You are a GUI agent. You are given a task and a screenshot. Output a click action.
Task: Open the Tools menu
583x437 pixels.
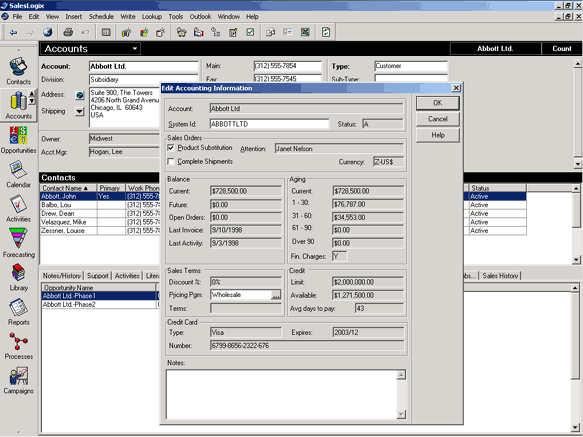175,16
